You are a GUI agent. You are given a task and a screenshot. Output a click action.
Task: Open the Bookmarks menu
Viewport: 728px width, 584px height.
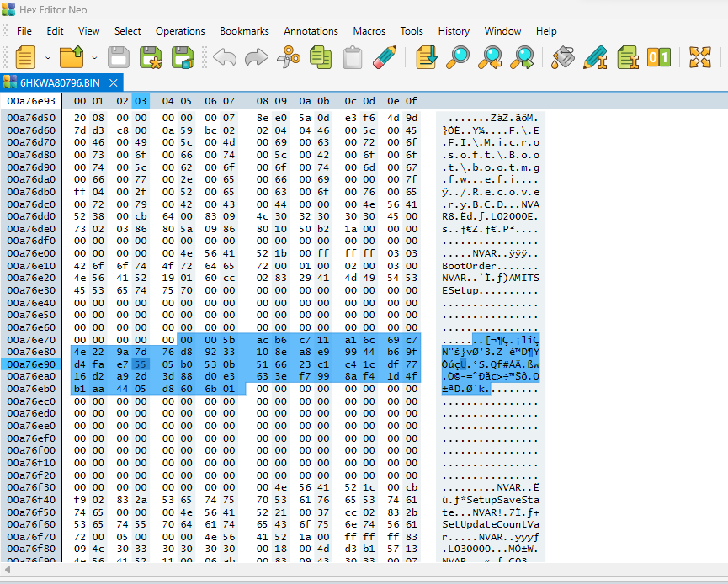244,31
